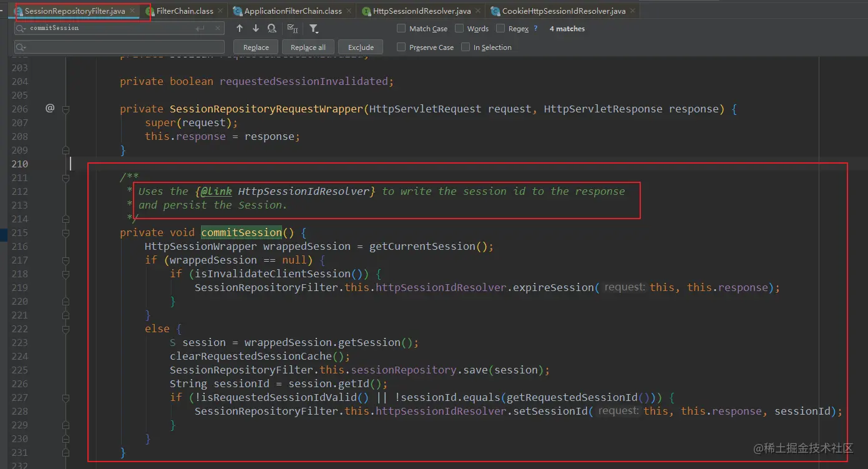Click getCurrentSession on line 216

point(422,246)
